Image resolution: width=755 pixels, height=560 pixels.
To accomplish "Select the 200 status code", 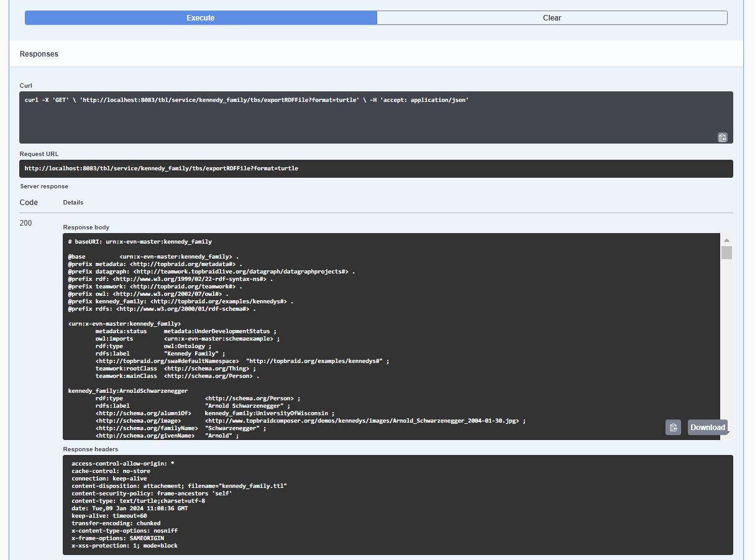I will 25,223.
